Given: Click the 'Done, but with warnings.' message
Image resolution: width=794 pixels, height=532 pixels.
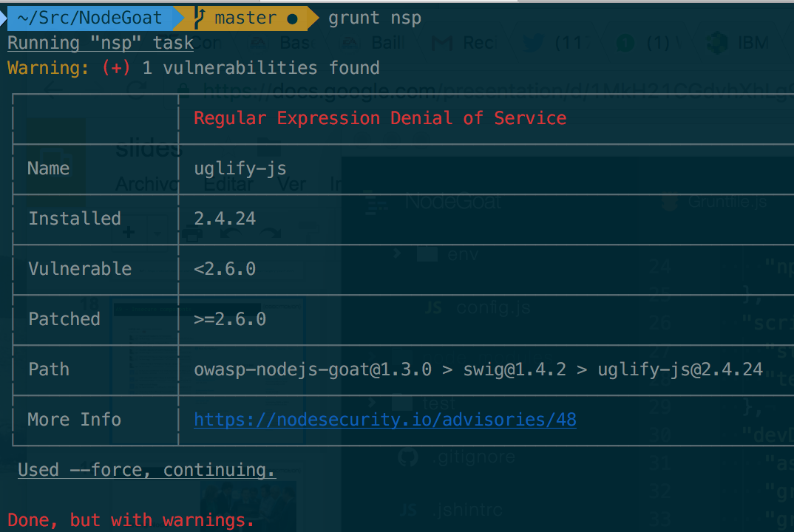Looking at the screenshot, I should click(131, 520).
